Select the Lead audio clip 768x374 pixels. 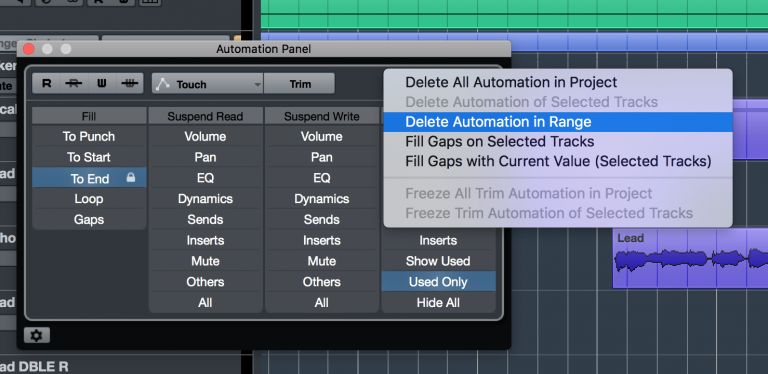click(690, 258)
